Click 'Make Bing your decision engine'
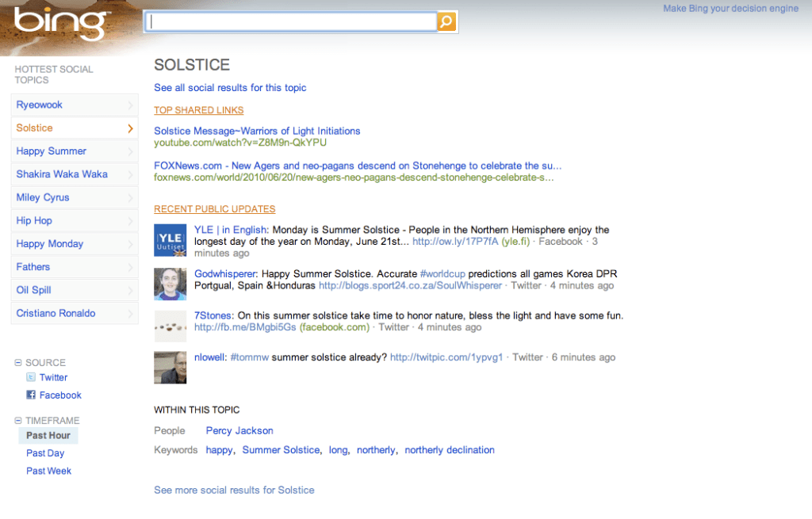This screenshot has width=812, height=519. (730, 8)
